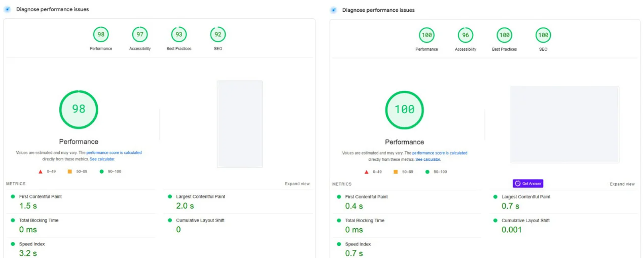
Task: Click left 'Performance' label under large gauge
Action: (x=79, y=142)
